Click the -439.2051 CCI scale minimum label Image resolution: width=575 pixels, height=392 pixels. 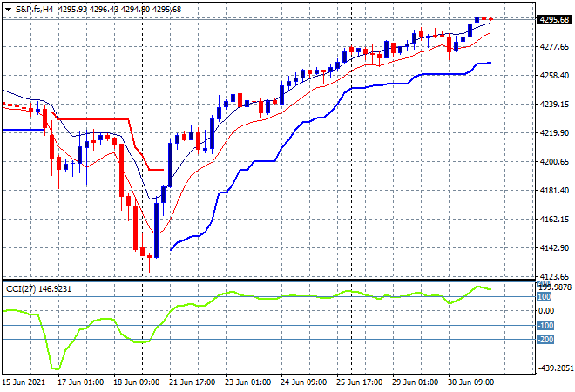(555, 368)
